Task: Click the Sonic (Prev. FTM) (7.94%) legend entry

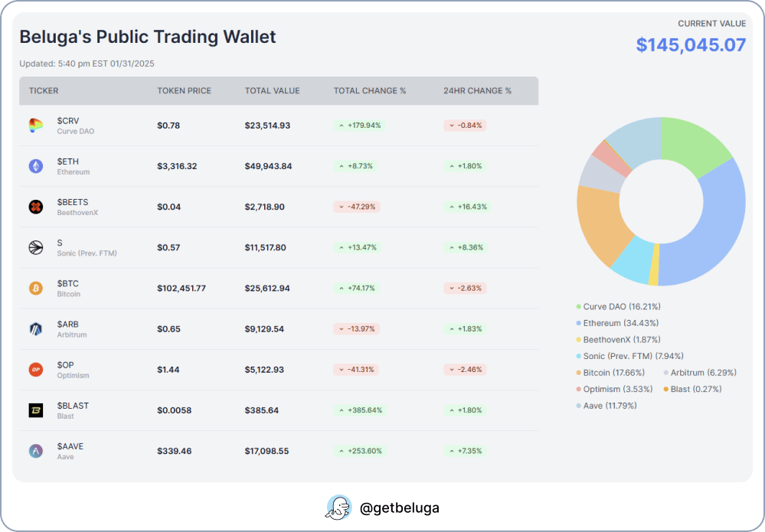Action: 630,356
